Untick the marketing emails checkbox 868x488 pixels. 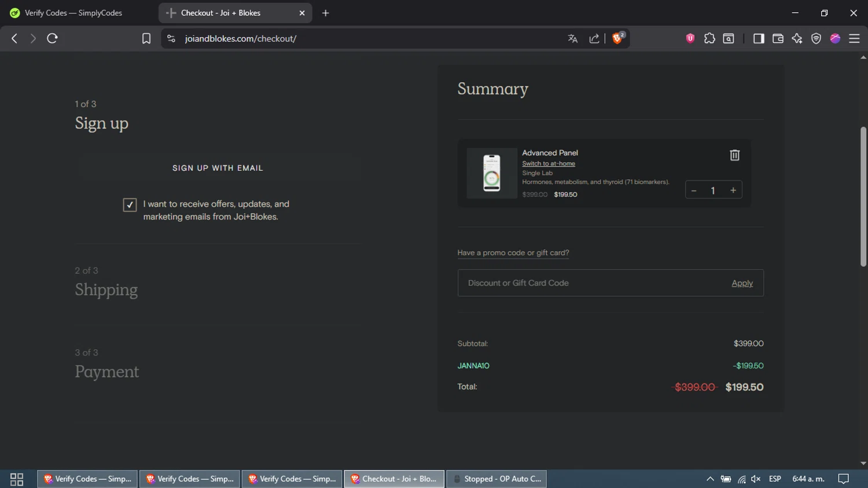coord(130,205)
